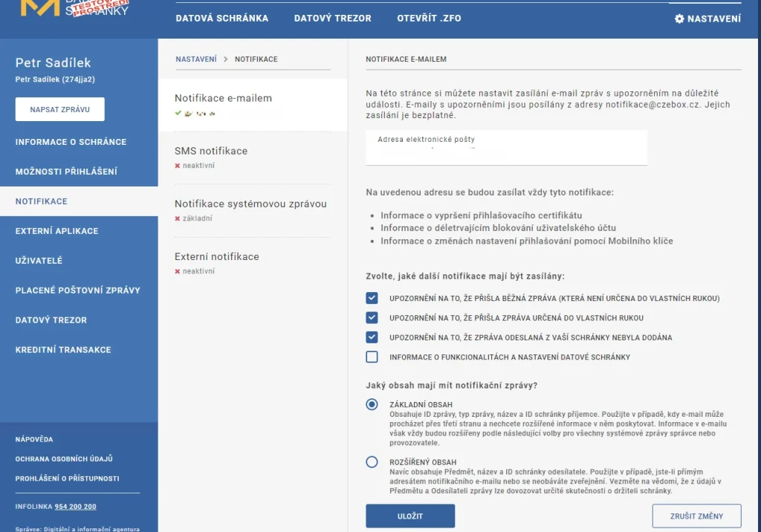Uncheck alert that sent message nebyla dodána
This screenshot has height=532, width=761.
[x=372, y=337]
